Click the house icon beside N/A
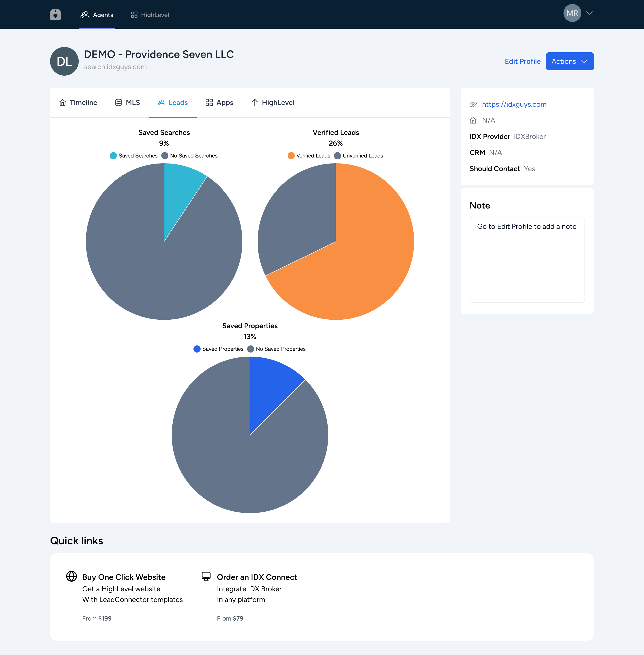 point(473,120)
